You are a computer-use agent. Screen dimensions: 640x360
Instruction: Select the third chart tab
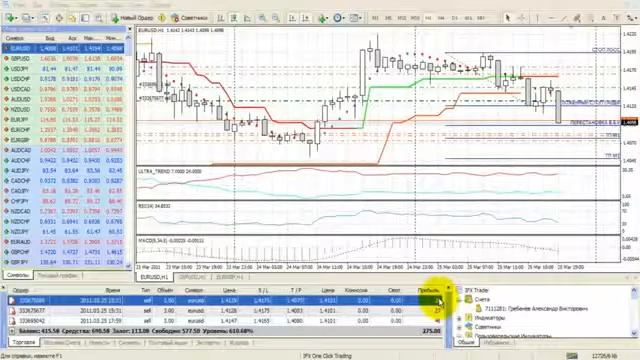(x=230, y=277)
